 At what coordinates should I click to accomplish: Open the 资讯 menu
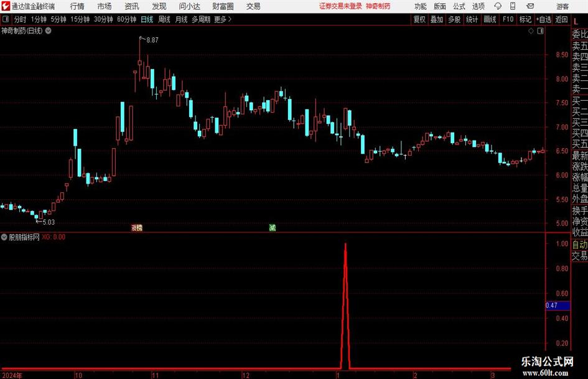132,6
